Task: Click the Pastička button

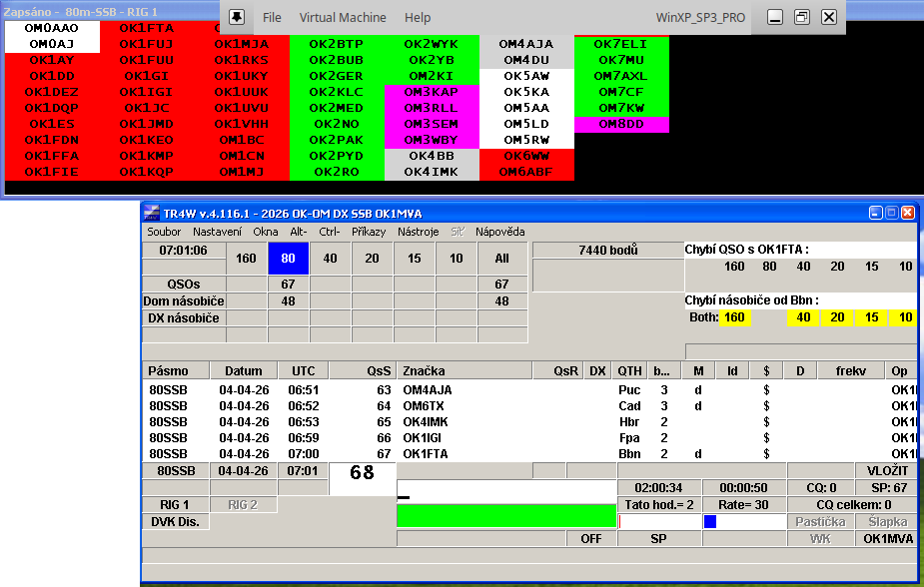Action: [x=820, y=522]
